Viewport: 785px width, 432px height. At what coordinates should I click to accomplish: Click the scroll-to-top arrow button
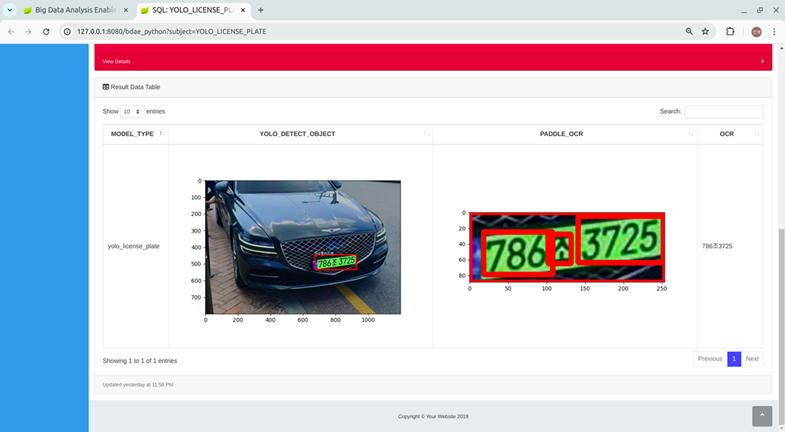(762, 415)
